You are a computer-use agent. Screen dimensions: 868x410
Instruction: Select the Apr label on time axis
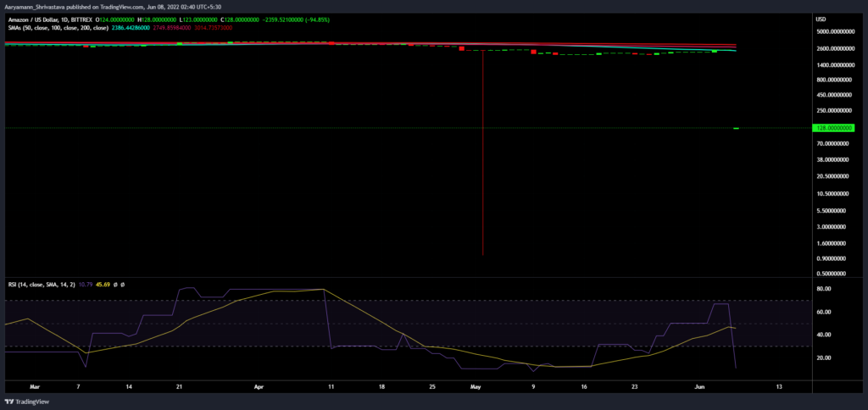coord(259,387)
